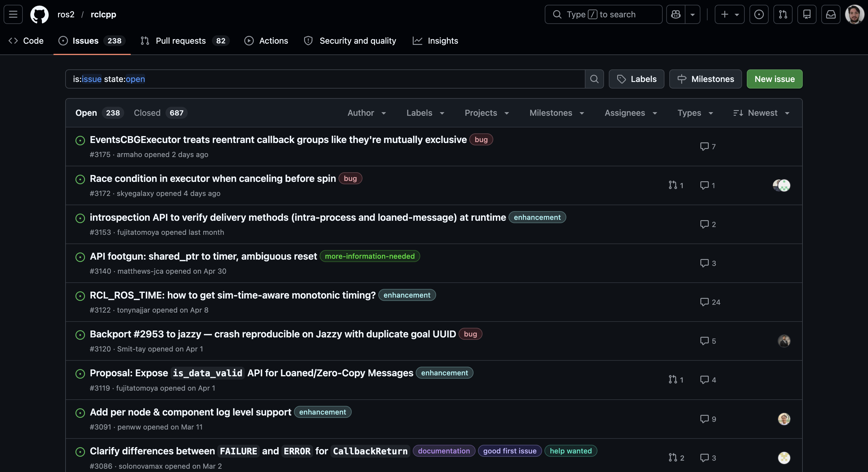
Task: Open the create new plus menu
Action: (x=729, y=14)
